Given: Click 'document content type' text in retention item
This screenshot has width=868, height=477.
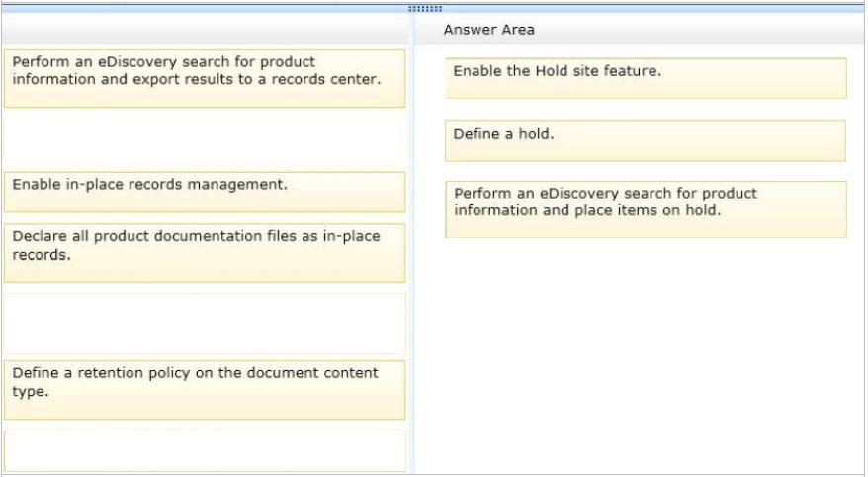Looking at the screenshot, I should tap(195, 382).
